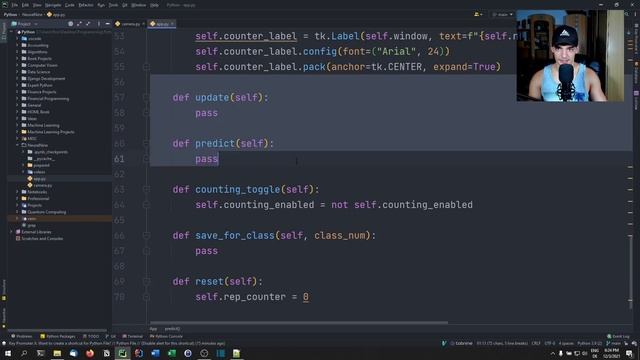The width and height of the screenshot is (640, 360).
Task: Fold the update method in gutter
Action: coord(146,97)
